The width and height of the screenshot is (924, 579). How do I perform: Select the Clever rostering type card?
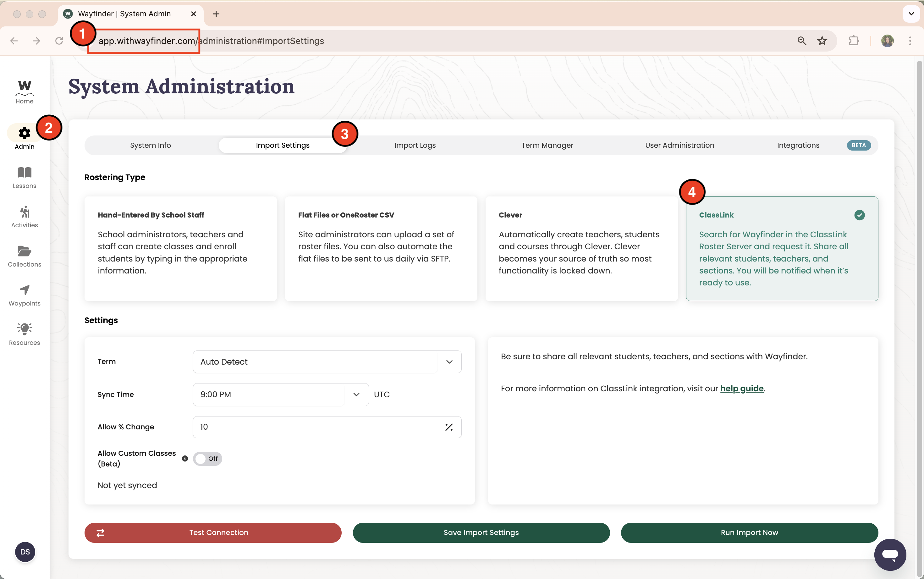581,248
